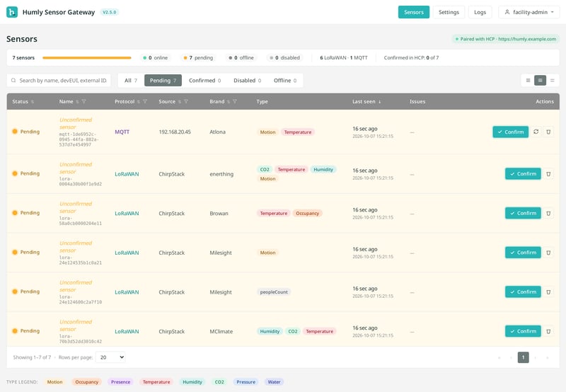This screenshot has width=566, height=392.
Task: Open the Settings navigation tab
Action: (x=449, y=12)
